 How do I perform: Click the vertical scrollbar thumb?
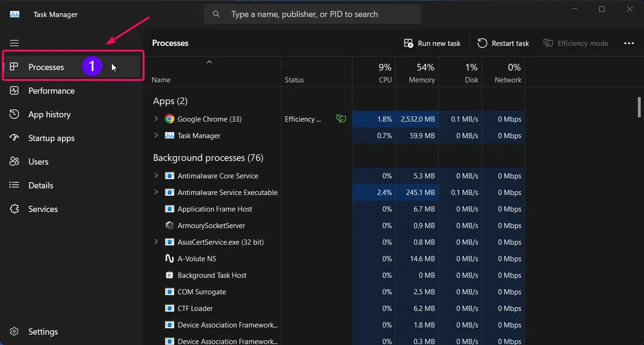click(639, 107)
